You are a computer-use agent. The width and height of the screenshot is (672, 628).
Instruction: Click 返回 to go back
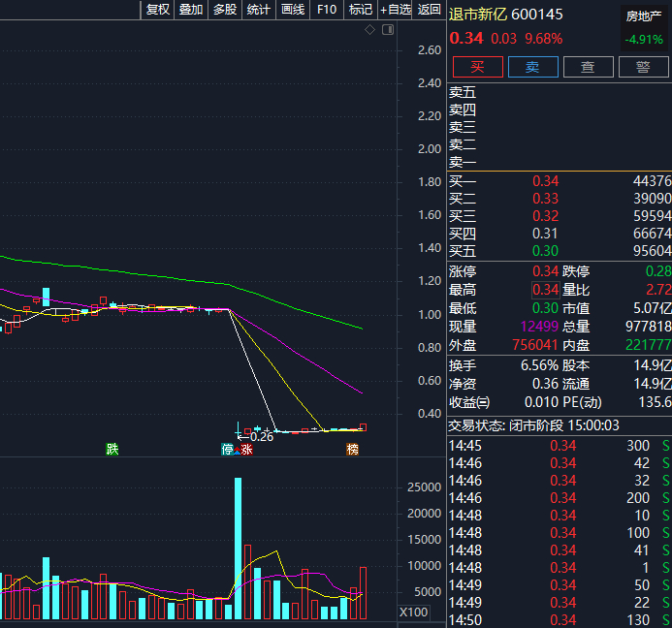pyautogui.click(x=429, y=10)
